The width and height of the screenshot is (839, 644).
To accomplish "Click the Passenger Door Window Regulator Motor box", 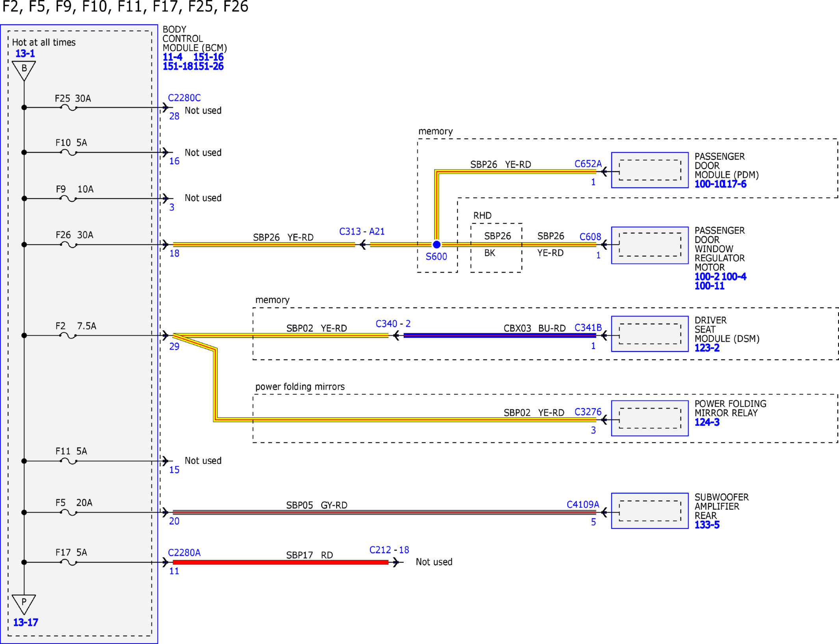I will tap(650, 245).
